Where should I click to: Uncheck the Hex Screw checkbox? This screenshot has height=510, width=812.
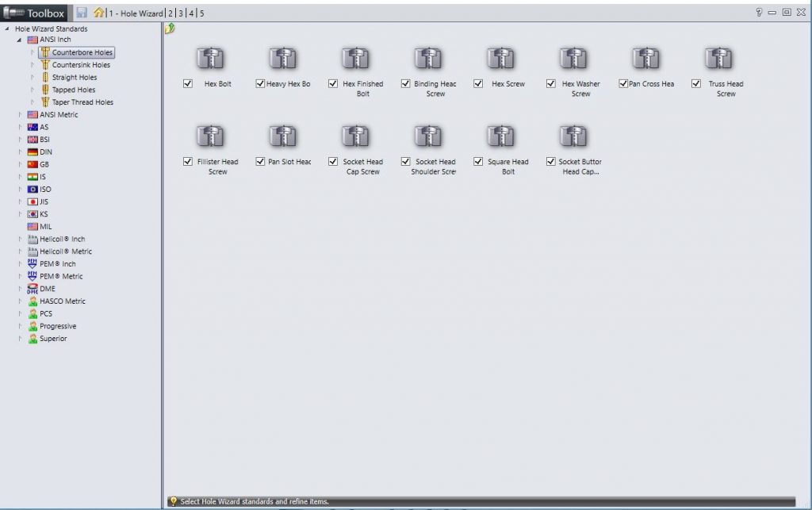click(478, 83)
